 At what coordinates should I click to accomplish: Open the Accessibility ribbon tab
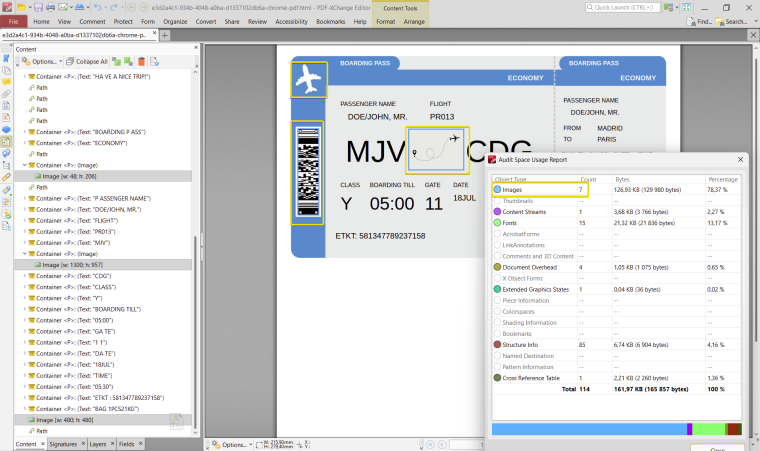pos(291,21)
